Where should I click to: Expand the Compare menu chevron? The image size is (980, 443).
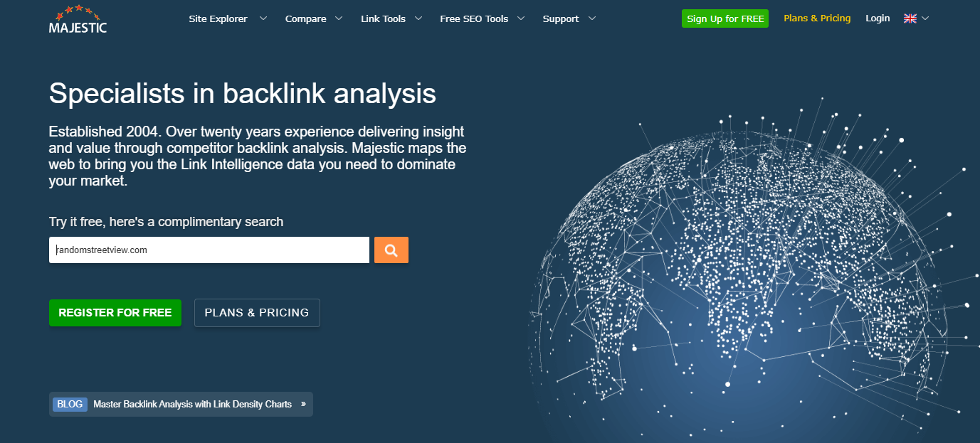[338, 18]
